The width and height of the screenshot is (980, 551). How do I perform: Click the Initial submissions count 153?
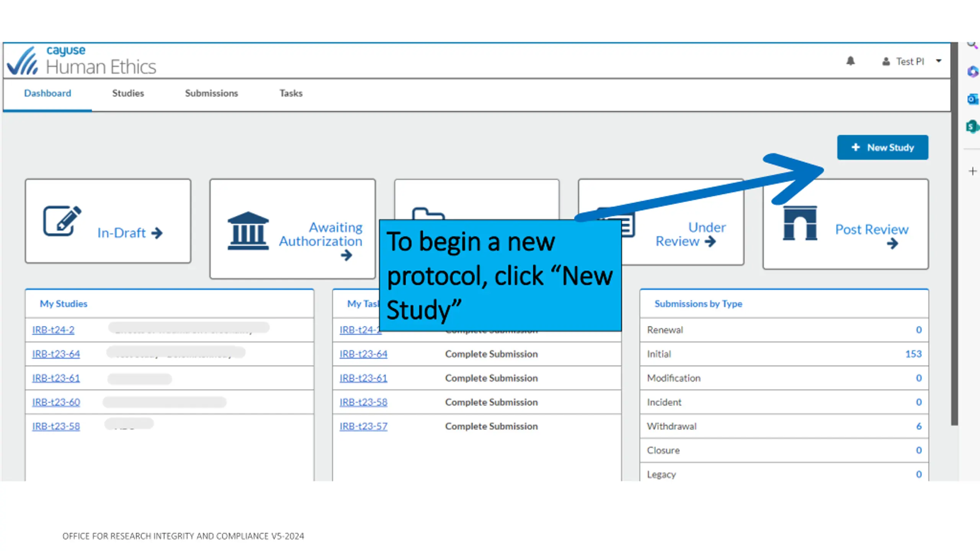[x=913, y=354]
